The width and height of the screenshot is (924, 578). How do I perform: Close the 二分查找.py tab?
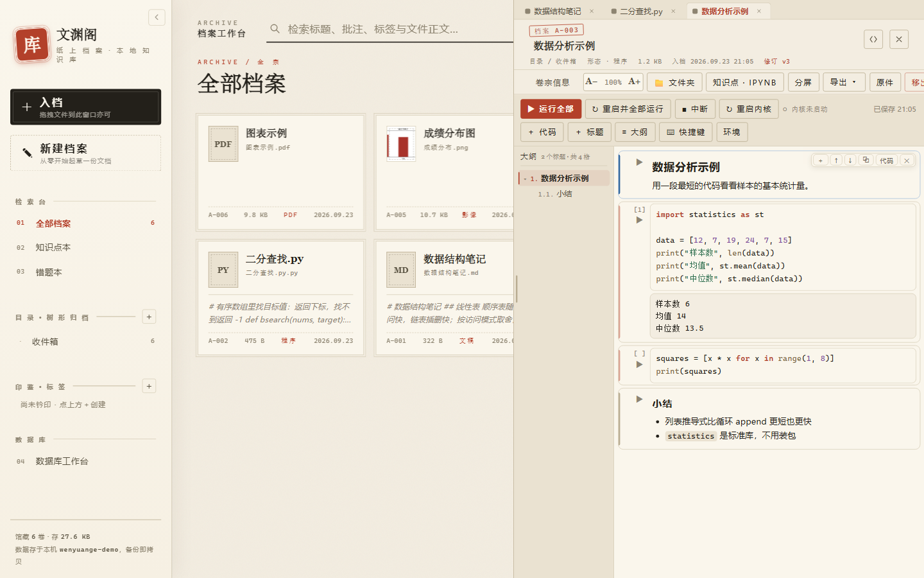click(x=673, y=11)
